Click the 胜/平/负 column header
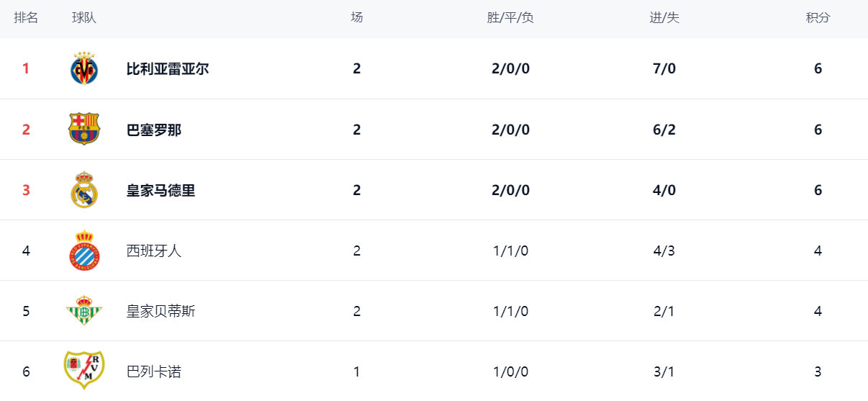The width and height of the screenshot is (868, 401). [x=510, y=18]
